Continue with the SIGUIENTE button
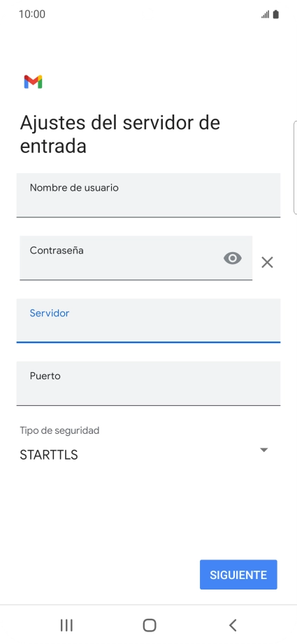 point(239,575)
